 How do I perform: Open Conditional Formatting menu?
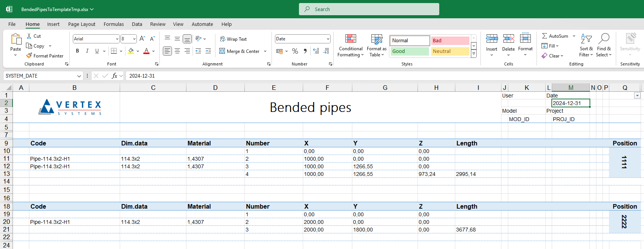coord(350,46)
